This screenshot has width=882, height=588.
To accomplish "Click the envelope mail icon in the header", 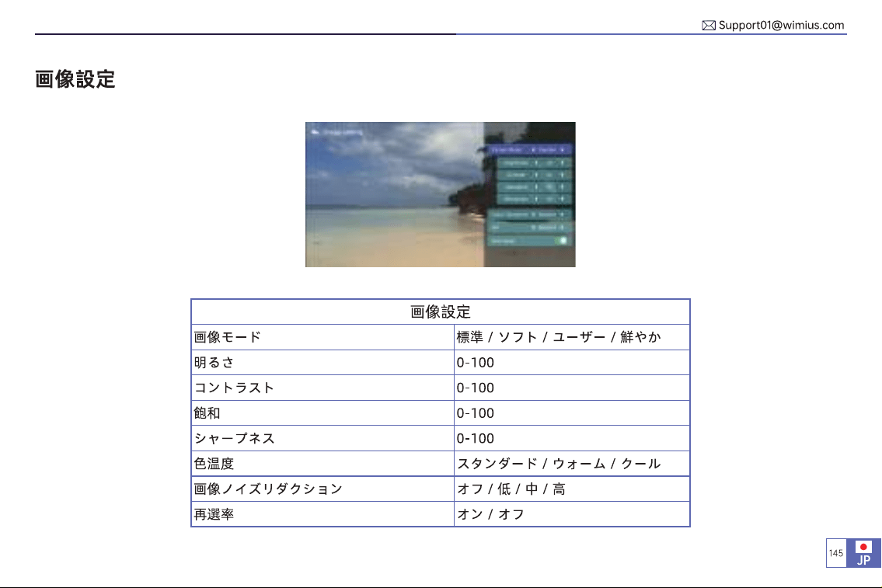I will (x=708, y=26).
